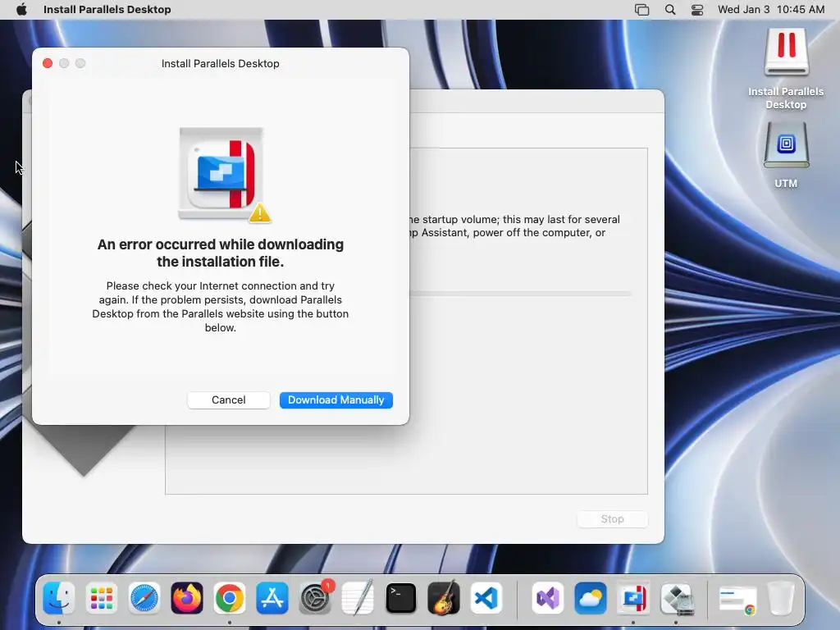Launch GarageBand from the Dock
This screenshot has width=840, height=630.
(x=444, y=598)
